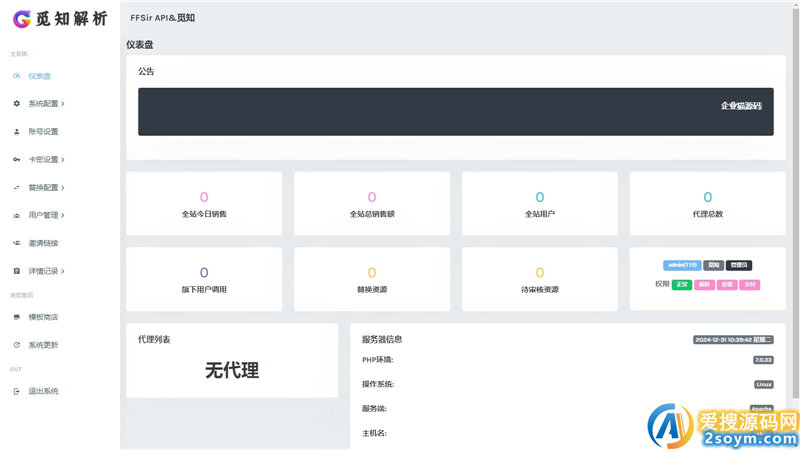Click the 系统更新 refresh icon
This screenshot has width=800, height=450.
(x=16, y=345)
